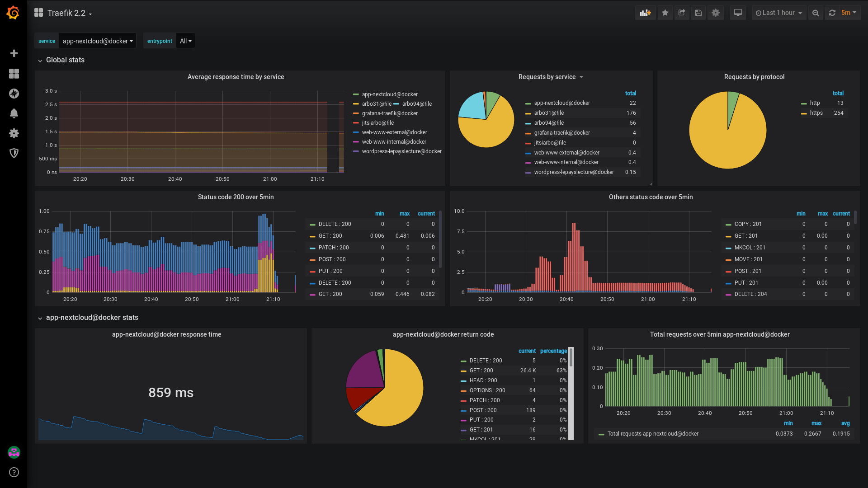Image resolution: width=868 pixels, height=488 pixels.
Task: Open the entrypoint All dropdown
Action: tap(185, 41)
